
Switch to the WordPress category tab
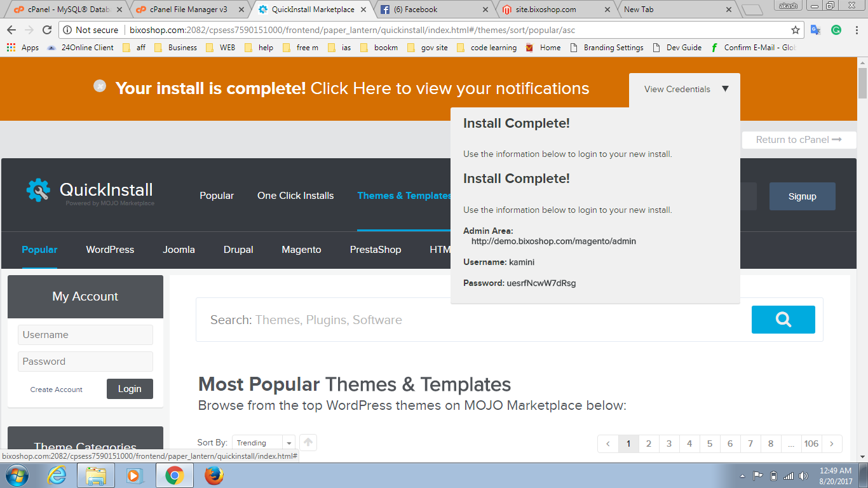pos(110,250)
